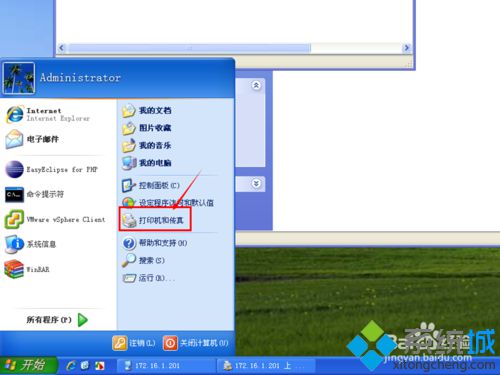Collapse the upper task pane chevron
500x375 pixels.
tap(256, 86)
